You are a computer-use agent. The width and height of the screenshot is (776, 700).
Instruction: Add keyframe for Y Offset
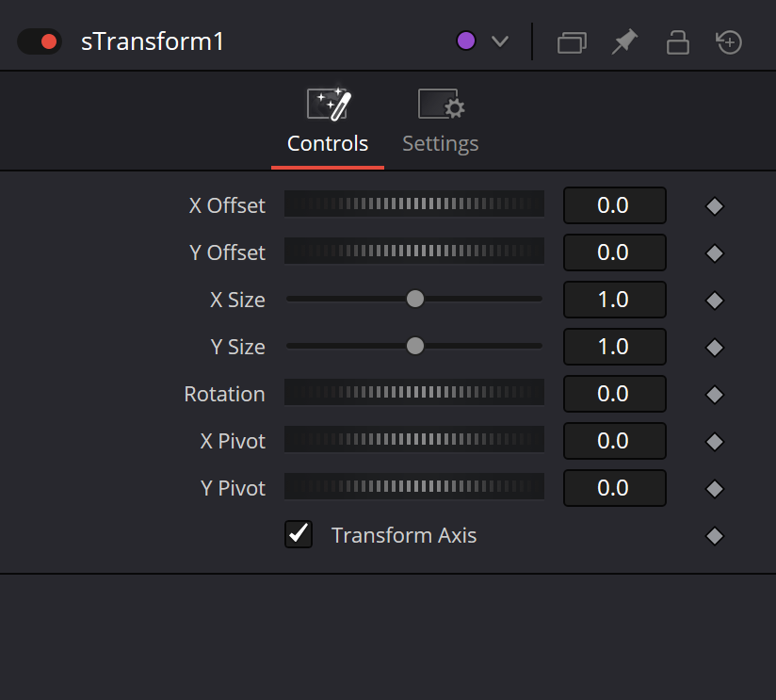pos(714,253)
